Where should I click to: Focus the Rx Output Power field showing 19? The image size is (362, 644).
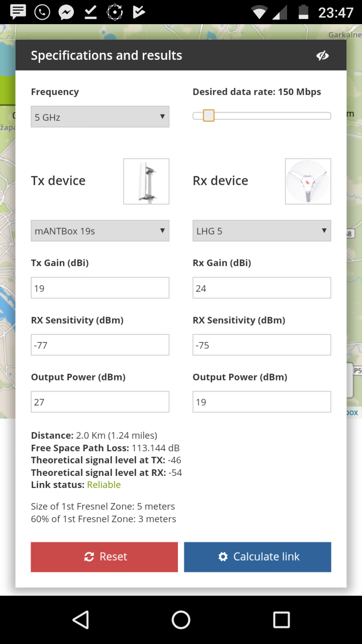262,401
